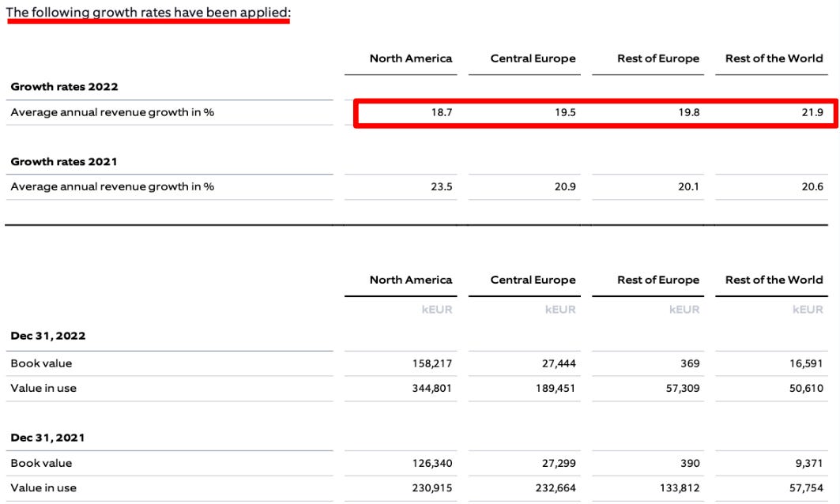The image size is (840, 504).
Task: Select book value 27,444 for Central Europe
Action: (559, 363)
